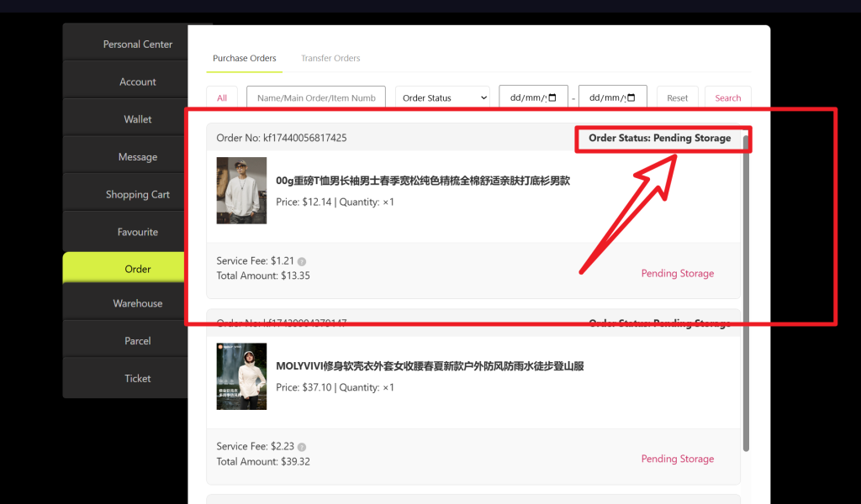This screenshot has height=504, width=861.
Task: Open Ticket in sidebar
Action: click(137, 378)
